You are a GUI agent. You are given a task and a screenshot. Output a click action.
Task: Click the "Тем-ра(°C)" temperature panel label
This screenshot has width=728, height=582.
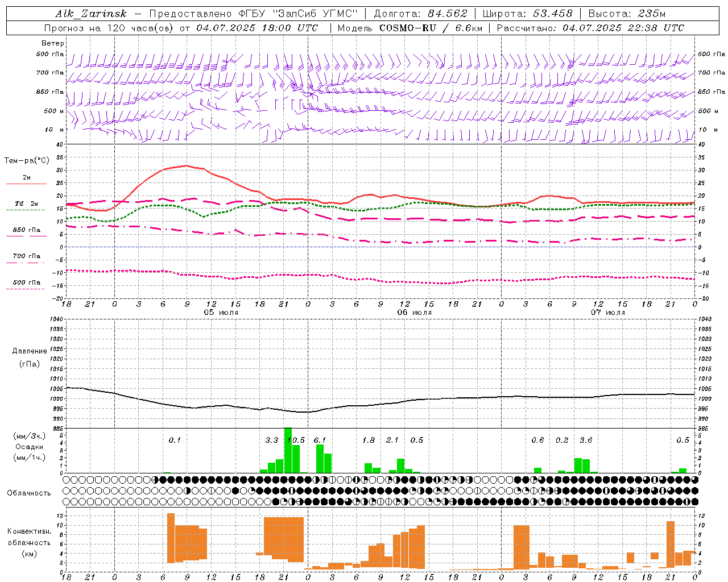(27, 161)
